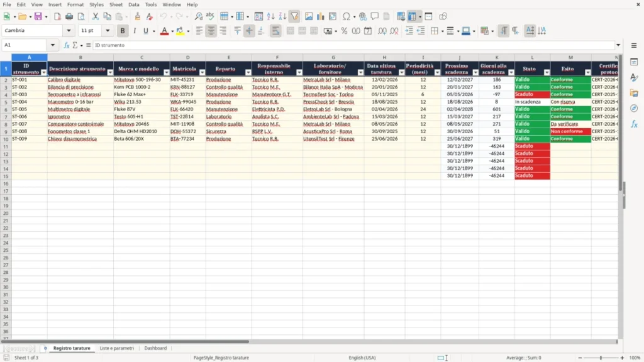Open the Data menu
The width and height of the screenshot is (644, 362).
click(x=134, y=4)
